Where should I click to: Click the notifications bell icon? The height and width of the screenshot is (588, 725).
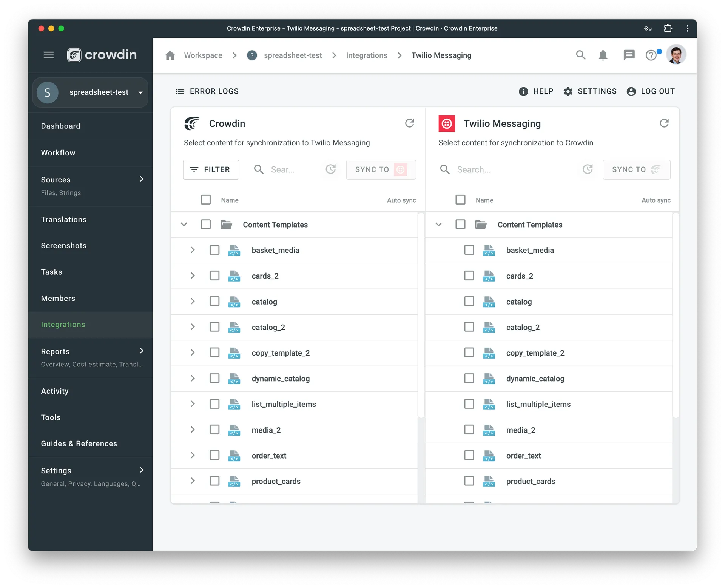click(x=604, y=55)
